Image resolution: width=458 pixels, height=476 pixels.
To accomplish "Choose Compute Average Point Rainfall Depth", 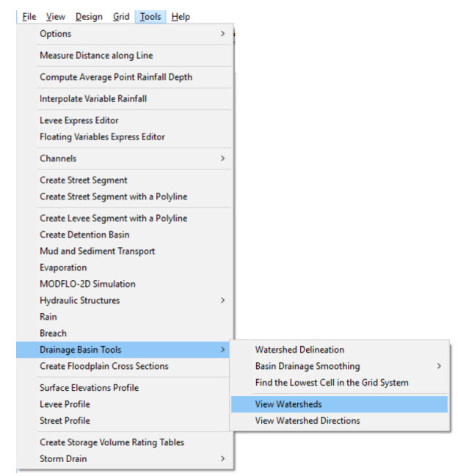I will [116, 77].
